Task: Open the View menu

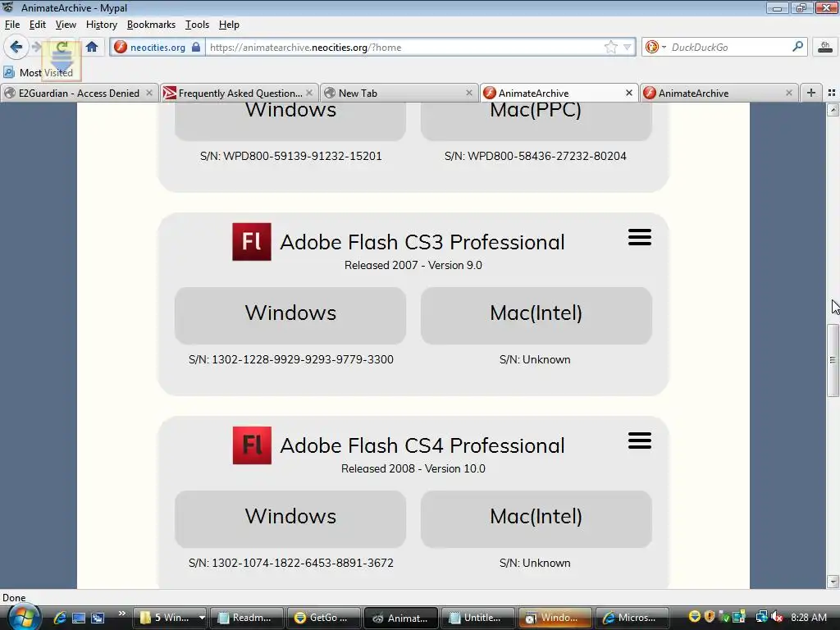Action: pos(66,25)
